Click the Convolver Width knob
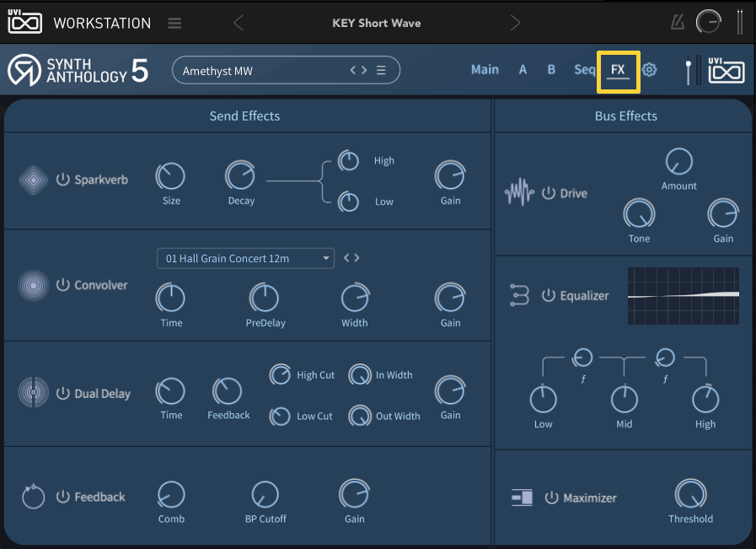The image size is (756, 549). (355, 299)
